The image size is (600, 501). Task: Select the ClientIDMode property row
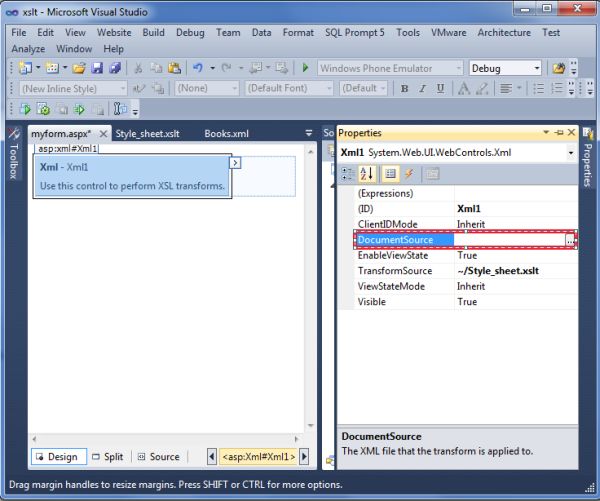pos(466,224)
